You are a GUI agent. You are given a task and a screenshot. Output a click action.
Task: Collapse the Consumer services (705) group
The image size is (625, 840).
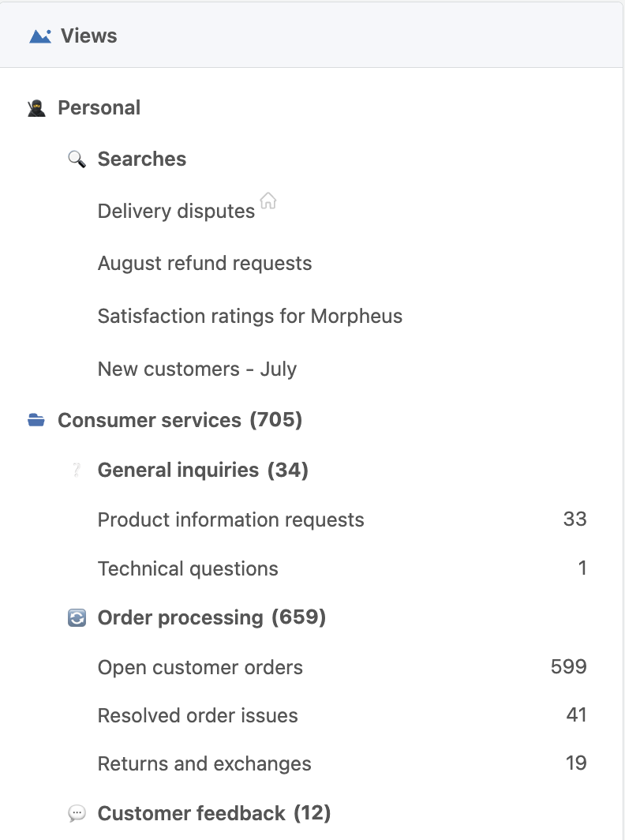tap(180, 420)
